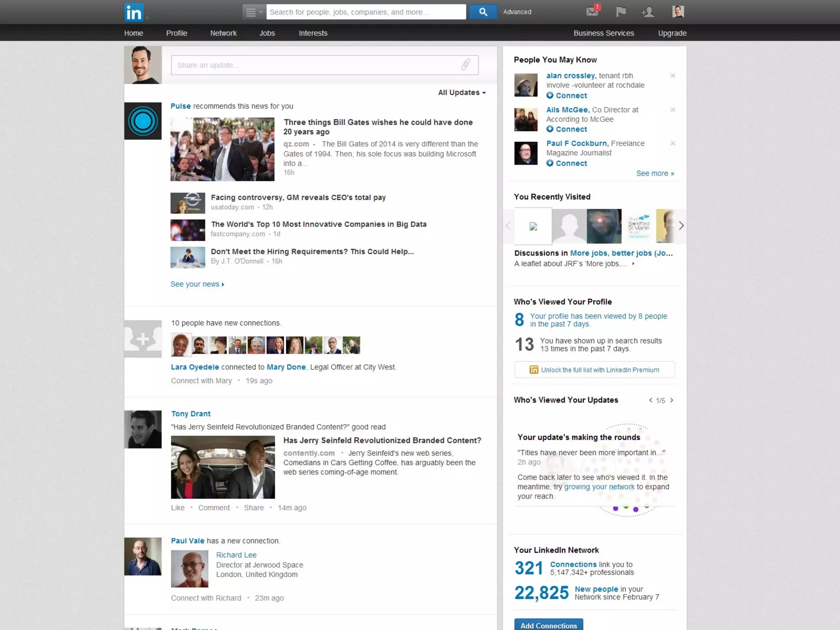Open the search category dropdown

point(253,12)
